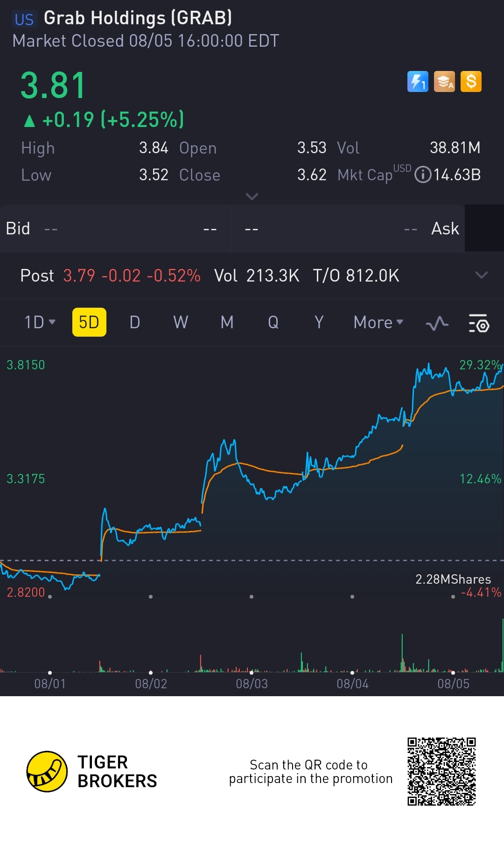
Task: Switch to the W weekly chart tab
Action: pos(181,322)
